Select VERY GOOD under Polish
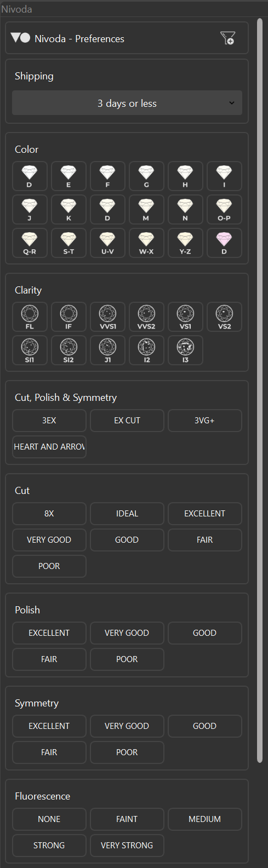The height and width of the screenshot is (868, 268). pyautogui.click(x=127, y=633)
